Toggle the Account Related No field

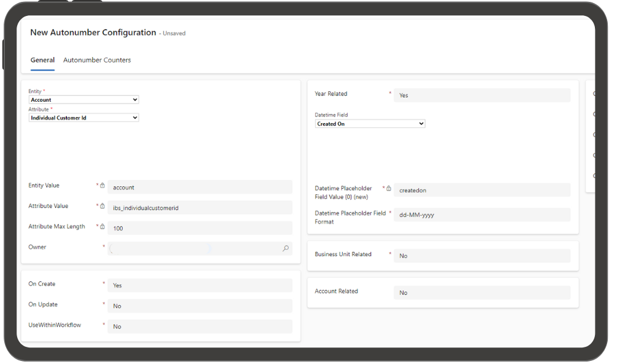482,293
